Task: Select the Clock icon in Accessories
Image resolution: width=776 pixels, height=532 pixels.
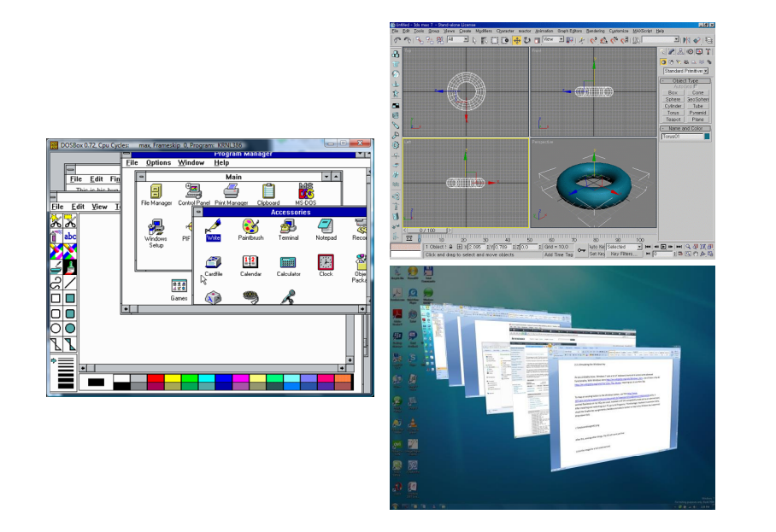Action: pos(326,266)
